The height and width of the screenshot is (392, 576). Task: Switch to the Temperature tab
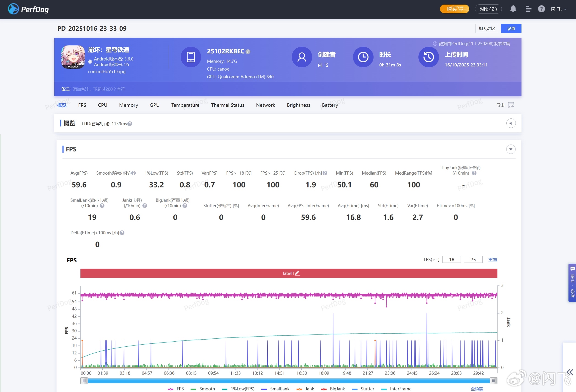185,105
